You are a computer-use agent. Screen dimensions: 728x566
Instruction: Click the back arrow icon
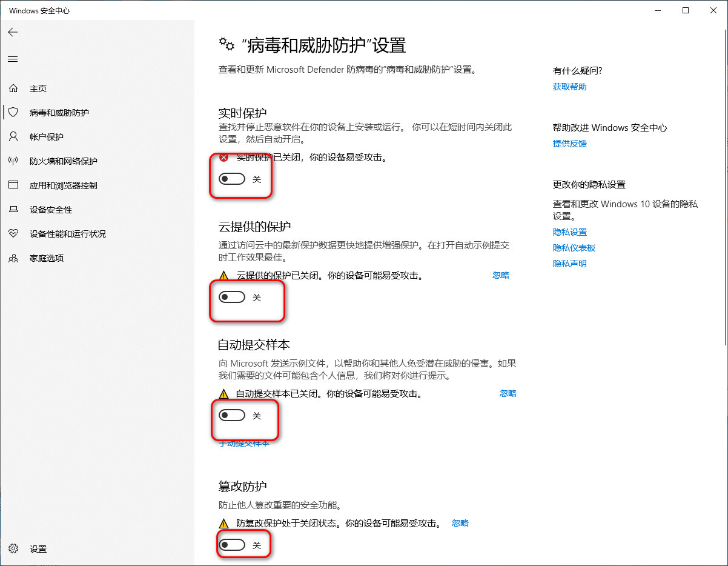(x=13, y=32)
